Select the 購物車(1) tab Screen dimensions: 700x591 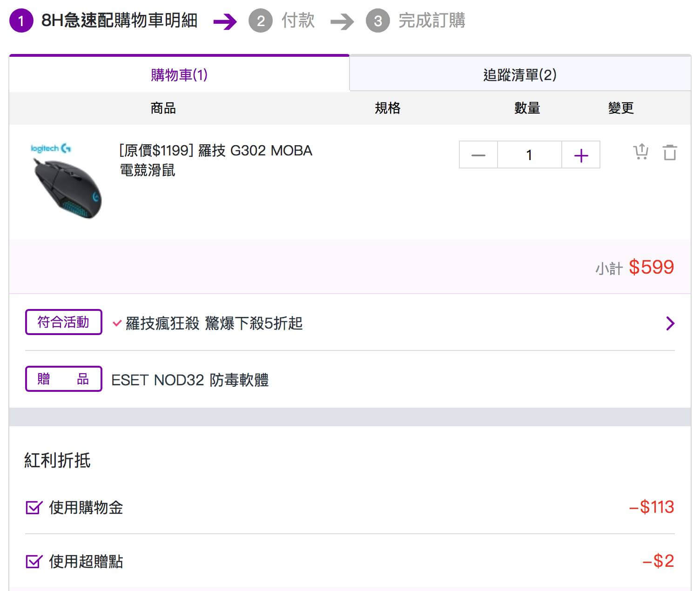coord(179,74)
